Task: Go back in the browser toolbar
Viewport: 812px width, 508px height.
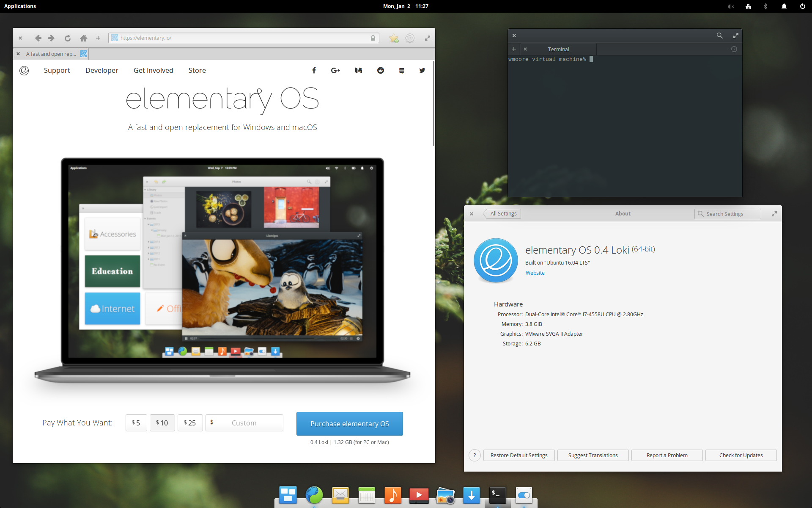Action: (38, 38)
